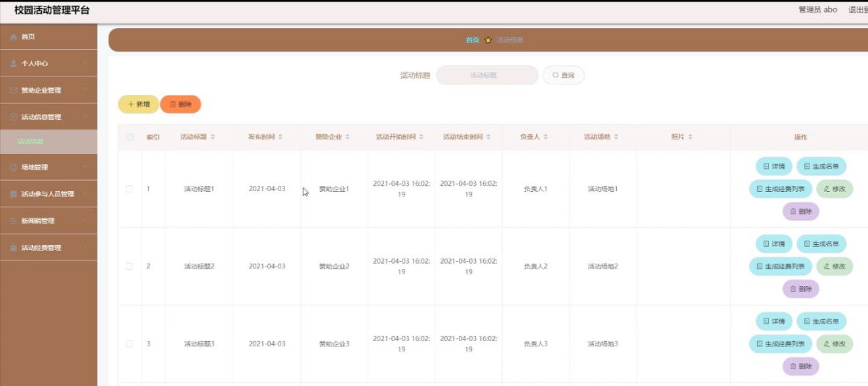Click the 退出登录 logout link
The height and width of the screenshot is (386, 868).
858,10
